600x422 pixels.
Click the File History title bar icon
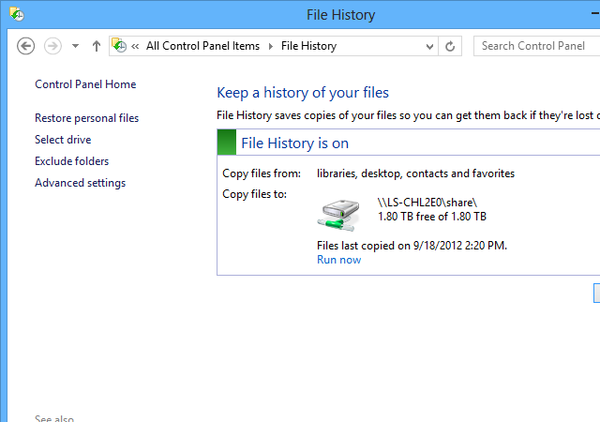pos(17,14)
